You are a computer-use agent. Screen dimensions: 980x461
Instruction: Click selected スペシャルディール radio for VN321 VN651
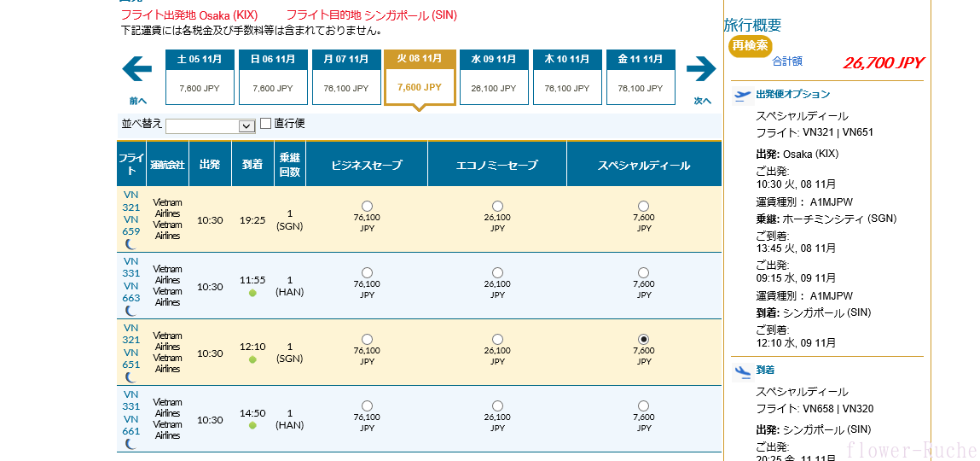click(x=644, y=339)
